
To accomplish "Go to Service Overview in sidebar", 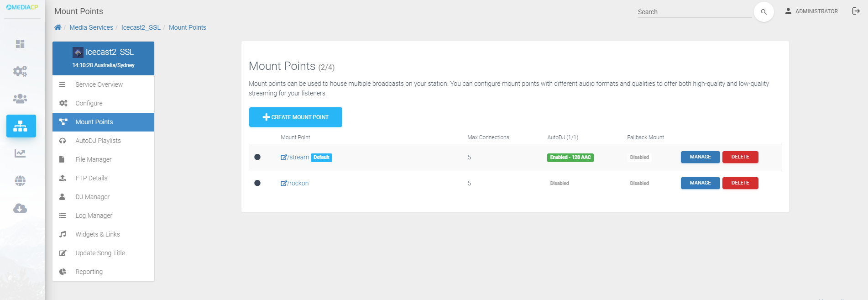I will (x=99, y=84).
